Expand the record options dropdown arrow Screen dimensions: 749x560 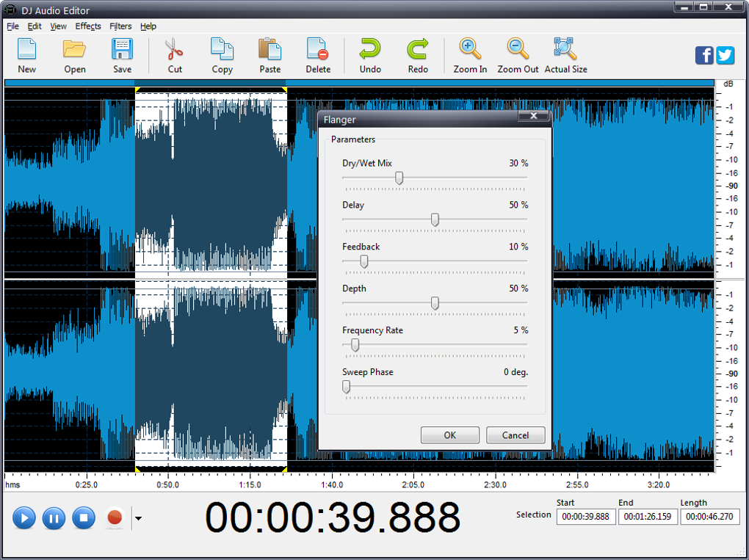click(x=138, y=518)
